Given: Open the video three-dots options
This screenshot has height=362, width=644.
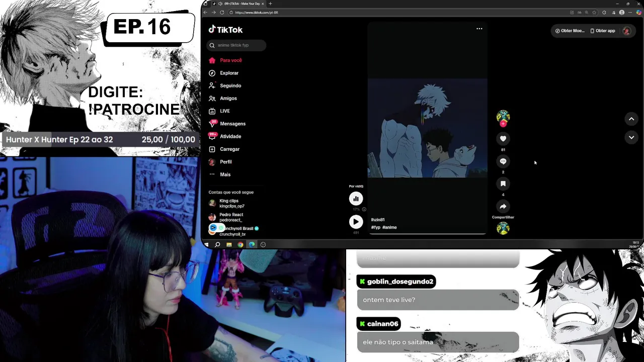Looking at the screenshot, I should 479,29.
